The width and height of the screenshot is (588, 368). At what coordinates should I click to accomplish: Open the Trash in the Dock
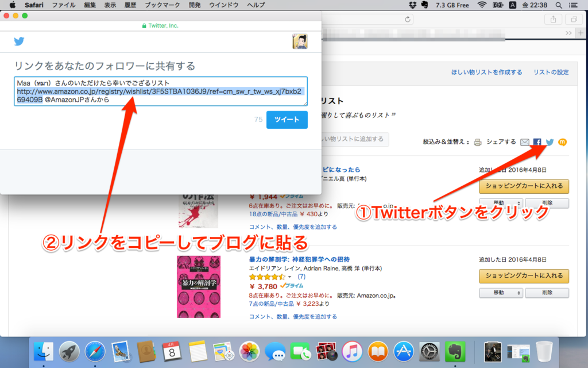click(544, 351)
